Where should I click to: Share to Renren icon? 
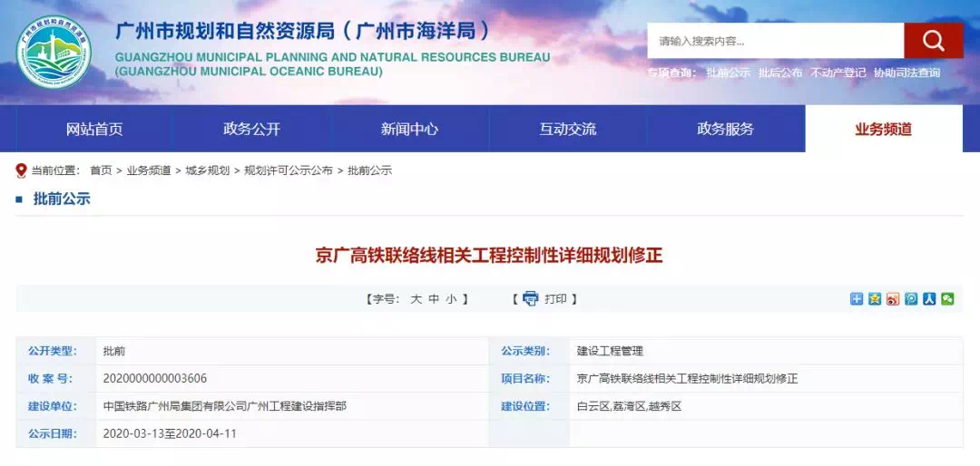pyautogui.click(x=929, y=298)
